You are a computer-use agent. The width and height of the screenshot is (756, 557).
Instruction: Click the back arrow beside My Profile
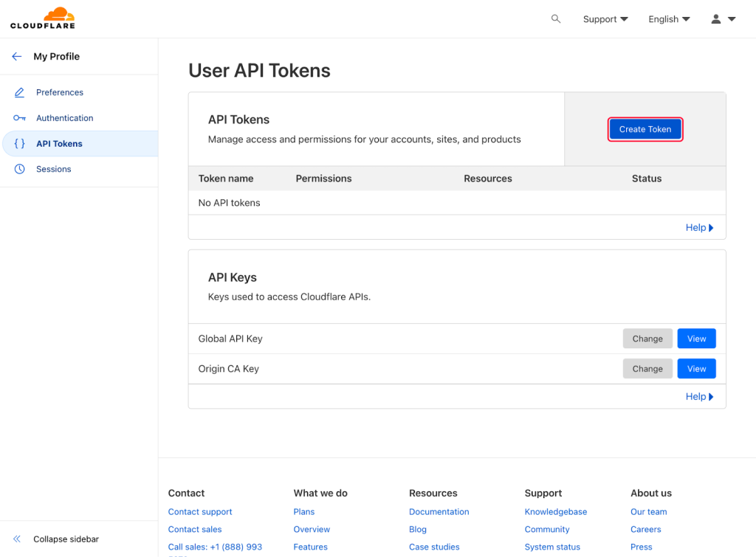pos(17,57)
